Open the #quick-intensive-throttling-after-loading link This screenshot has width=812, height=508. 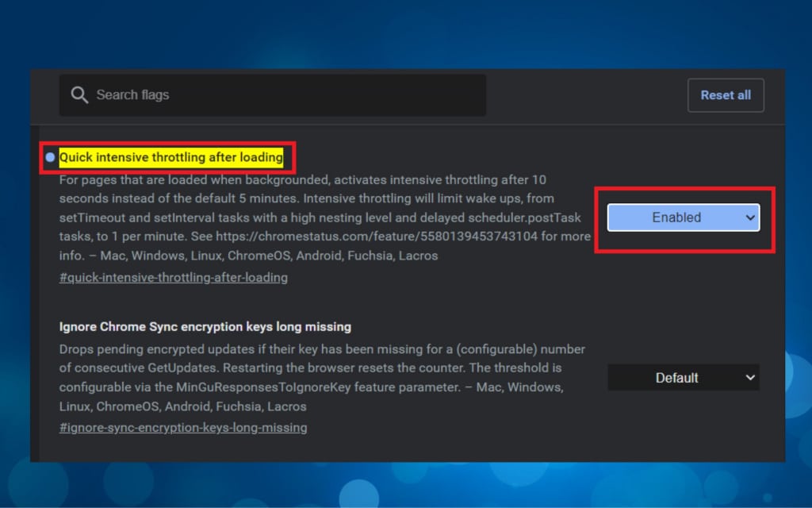[174, 277]
